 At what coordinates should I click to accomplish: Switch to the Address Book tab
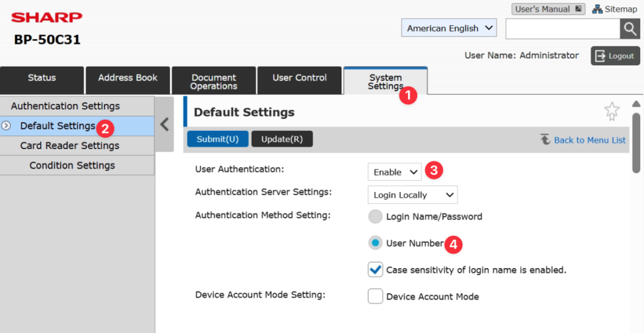[x=128, y=81]
